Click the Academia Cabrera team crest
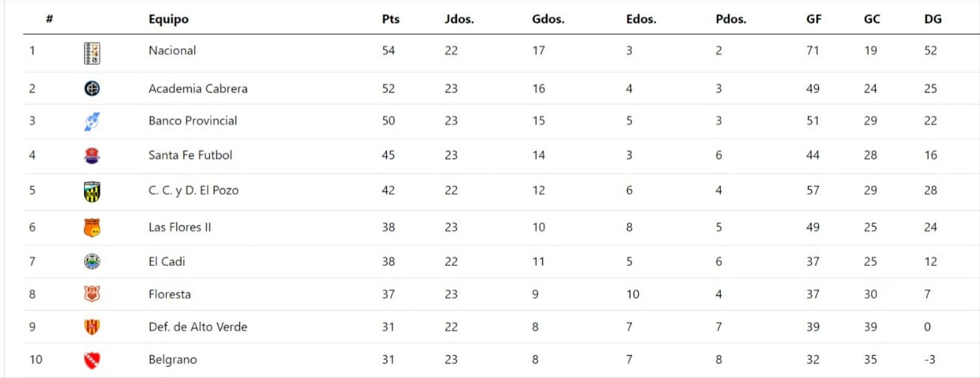Screen dimensions: 980x378 click(92, 89)
